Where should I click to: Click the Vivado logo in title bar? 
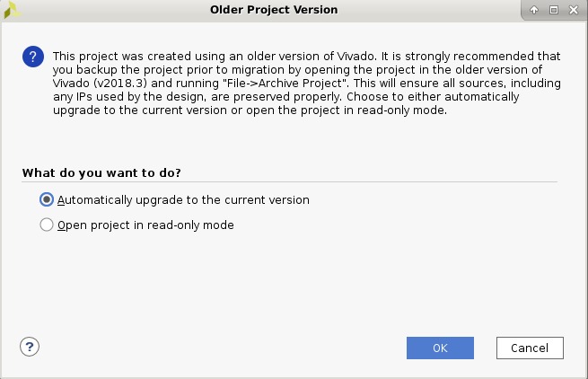click(x=12, y=10)
